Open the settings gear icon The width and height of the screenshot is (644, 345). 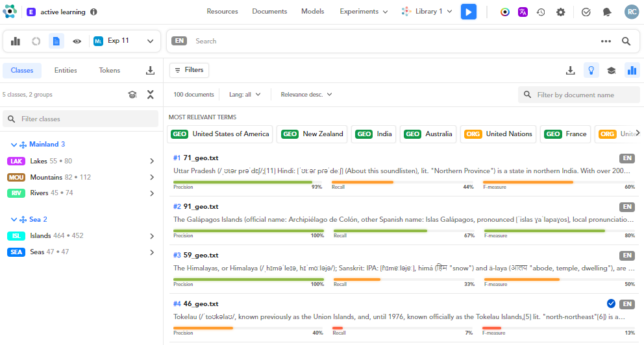[x=561, y=12]
